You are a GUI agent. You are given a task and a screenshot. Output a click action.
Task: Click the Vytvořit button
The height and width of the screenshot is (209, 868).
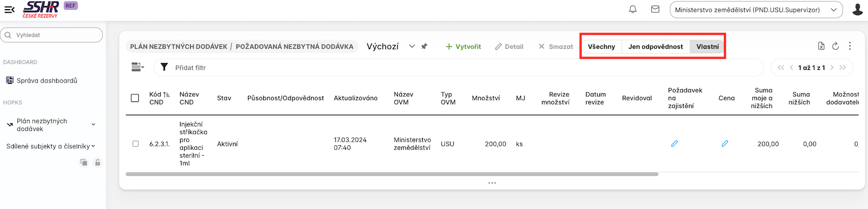pos(463,46)
